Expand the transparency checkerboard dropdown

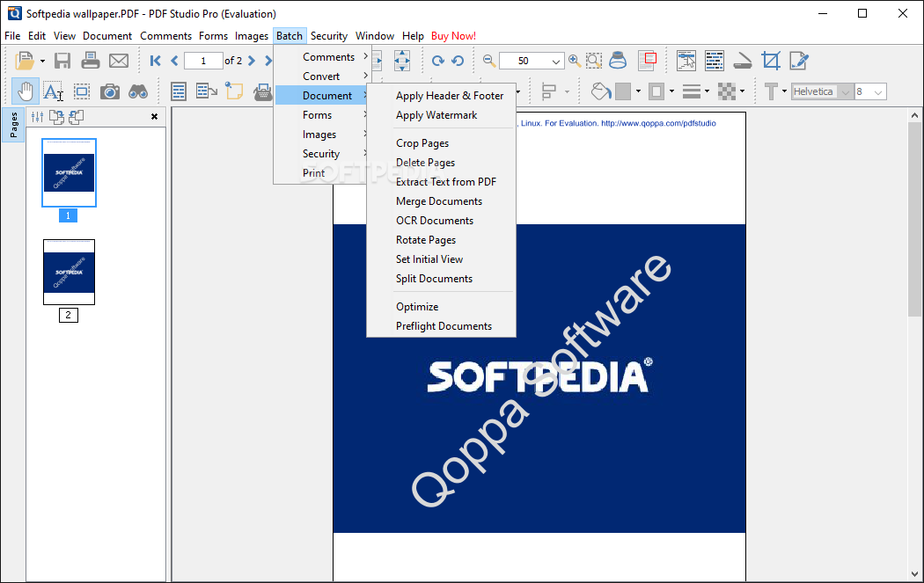click(742, 91)
